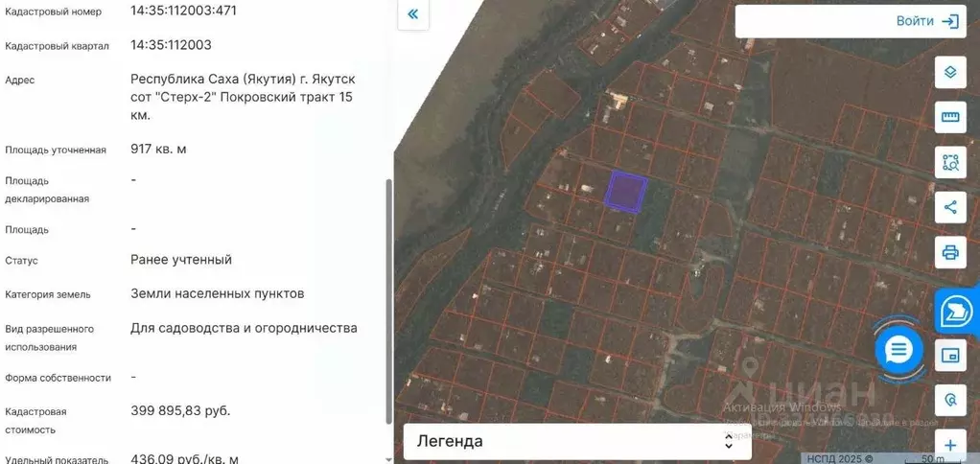Click the print map icon
Image resolution: width=980 pixels, height=464 pixels.
[950, 252]
